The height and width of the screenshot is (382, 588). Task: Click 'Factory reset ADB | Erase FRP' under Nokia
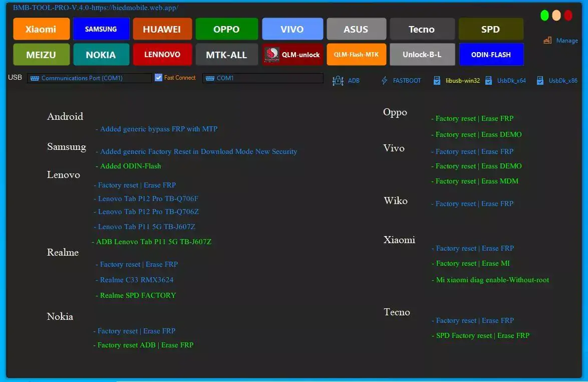point(143,345)
